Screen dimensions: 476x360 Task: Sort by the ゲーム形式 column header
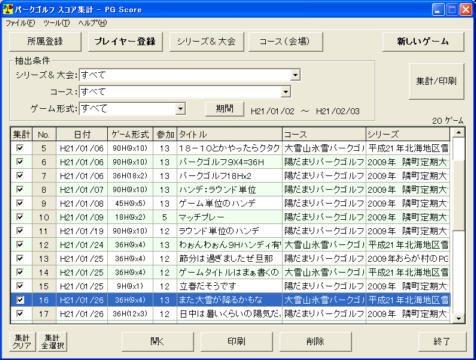130,134
